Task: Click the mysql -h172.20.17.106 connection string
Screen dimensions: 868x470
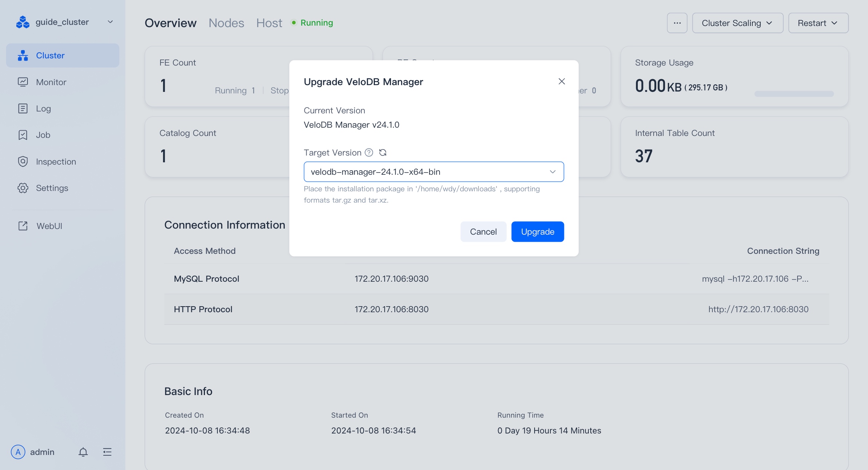Action: [x=755, y=279]
